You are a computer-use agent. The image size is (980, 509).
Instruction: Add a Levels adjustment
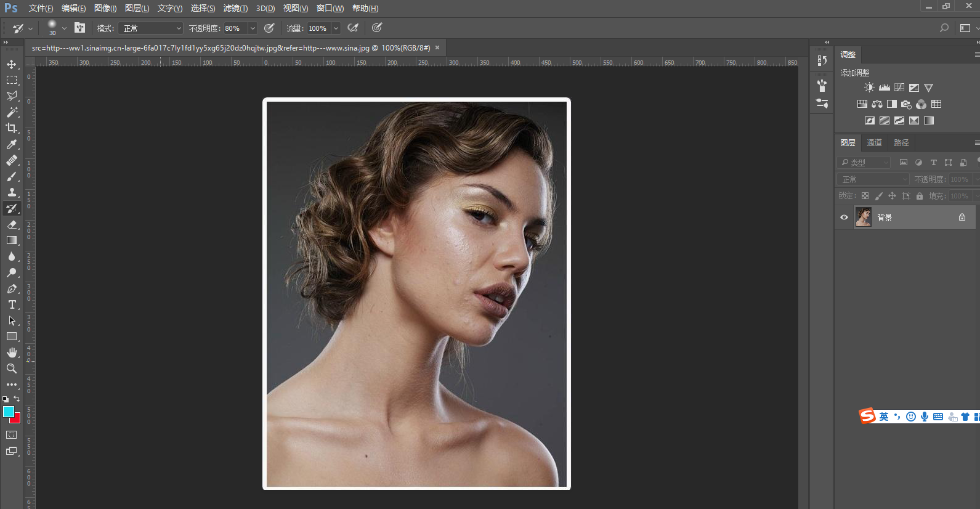click(884, 88)
